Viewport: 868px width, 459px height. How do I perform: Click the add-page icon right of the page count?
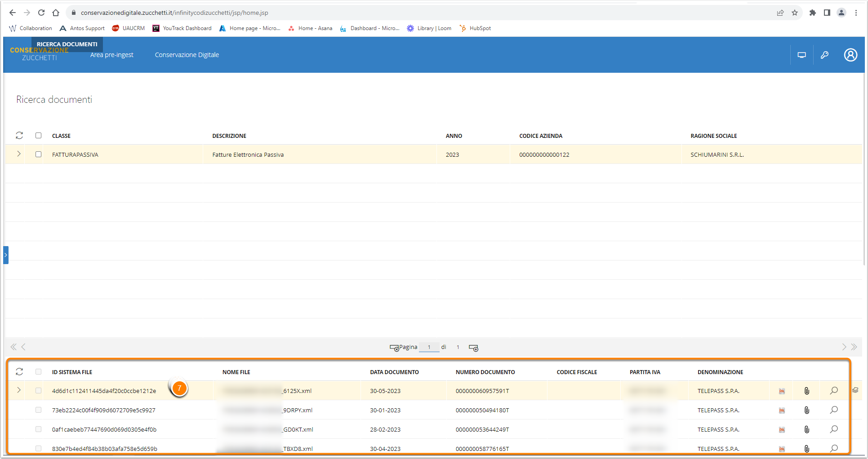[x=473, y=348]
